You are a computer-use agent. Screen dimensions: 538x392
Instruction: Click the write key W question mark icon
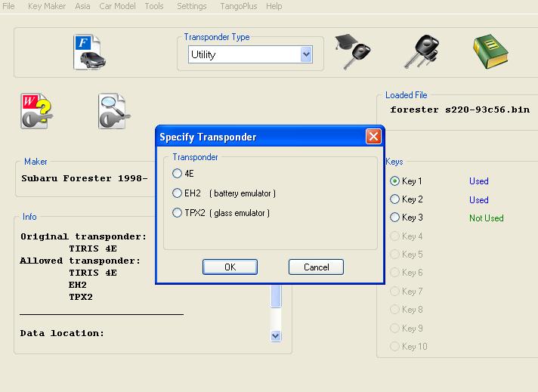point(36,111)
